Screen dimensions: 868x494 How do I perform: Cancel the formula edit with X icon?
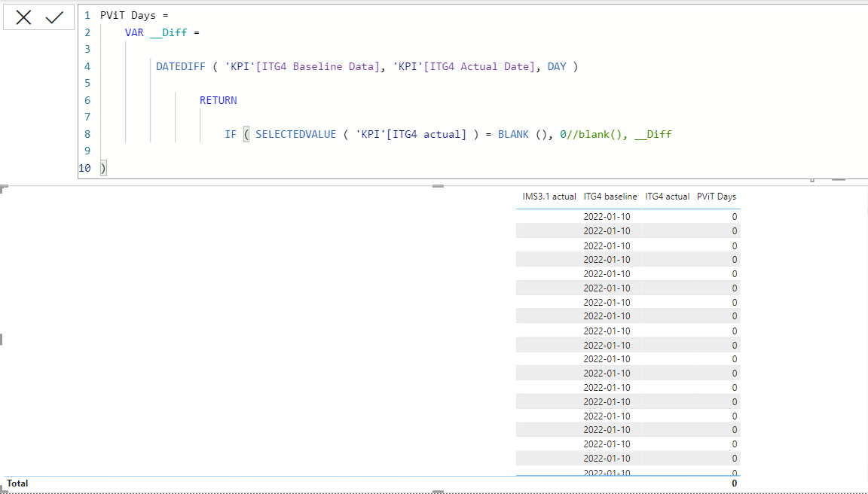click(x=23, y=18)
